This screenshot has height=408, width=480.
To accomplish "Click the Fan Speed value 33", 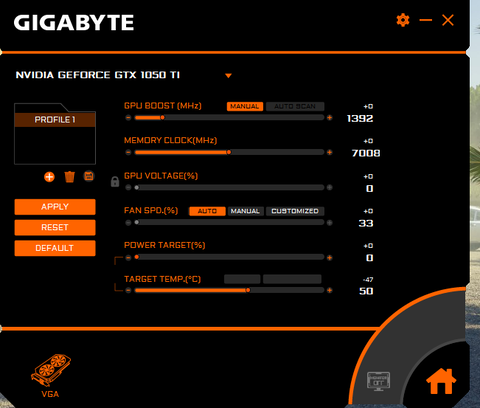I will (366, 223).
